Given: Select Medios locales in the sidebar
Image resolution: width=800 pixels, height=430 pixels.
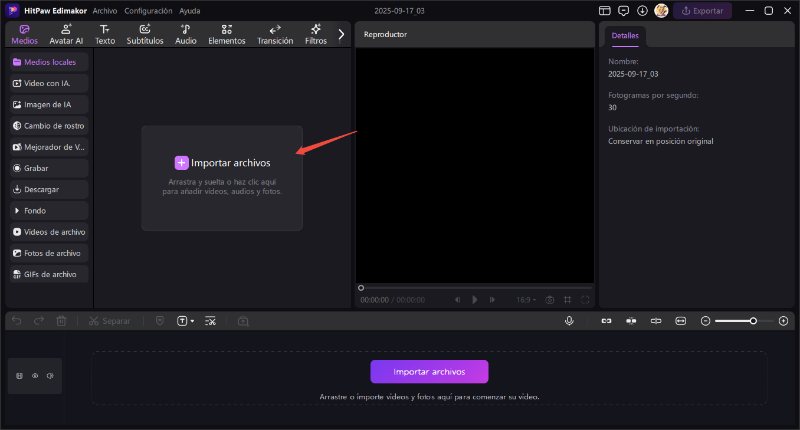Looking at the screenshot, I should pos(49,62).
